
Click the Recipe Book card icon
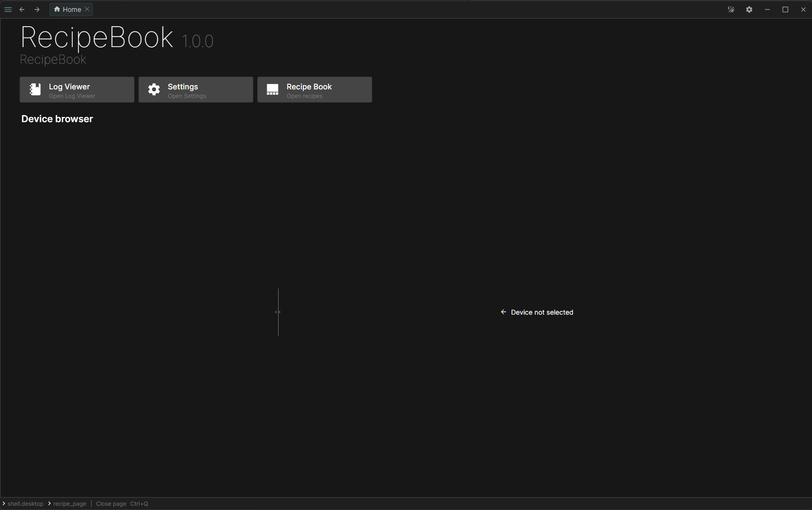click(x=272, y=89)
